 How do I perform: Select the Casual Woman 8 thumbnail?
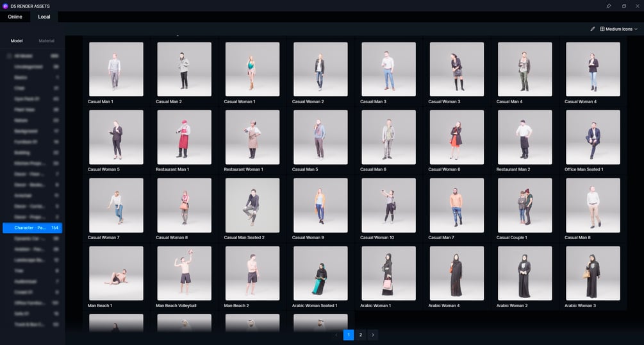pyautogui.click(x=185, y=205)
